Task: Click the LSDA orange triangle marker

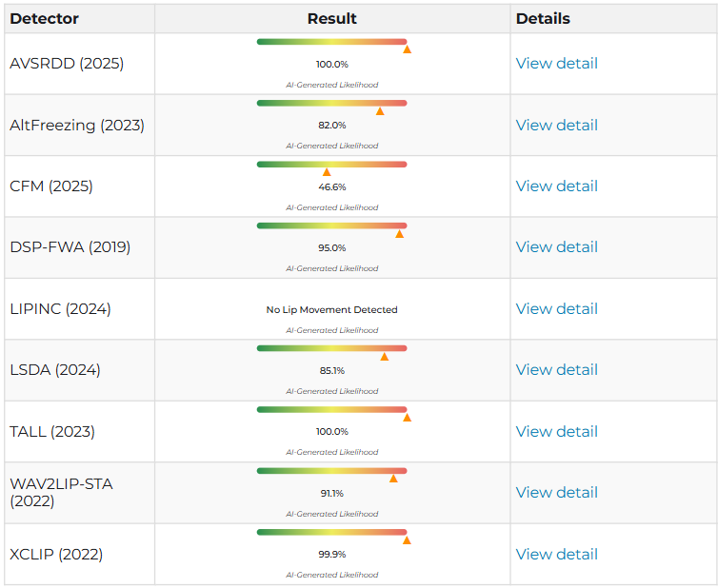Action: [385, 357]
